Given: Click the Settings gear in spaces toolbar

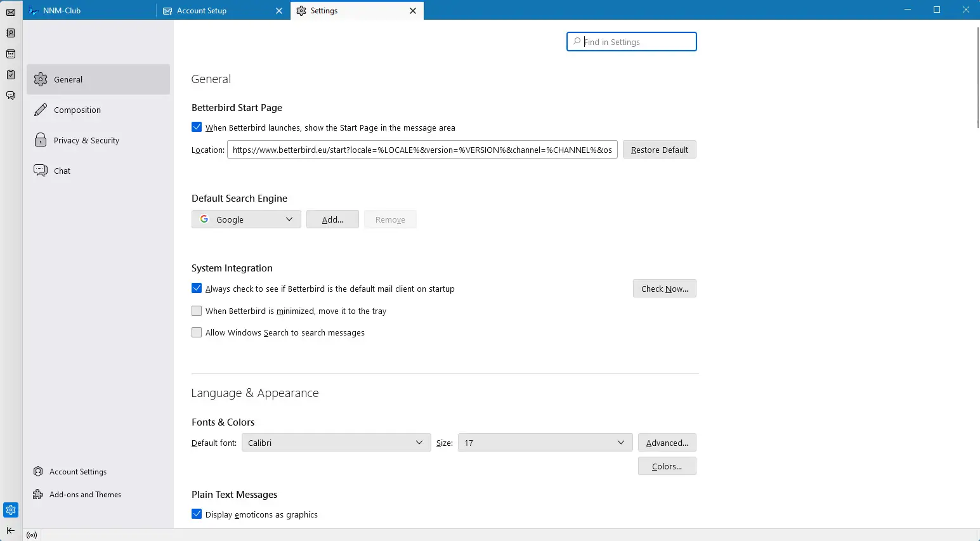Looking at the screenshot, I should click(11, 510).
